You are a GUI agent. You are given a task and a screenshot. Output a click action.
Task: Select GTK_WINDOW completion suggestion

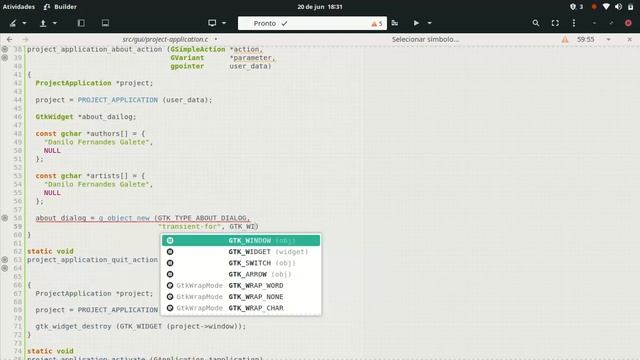pyautogui.click(x=241, y=240)
